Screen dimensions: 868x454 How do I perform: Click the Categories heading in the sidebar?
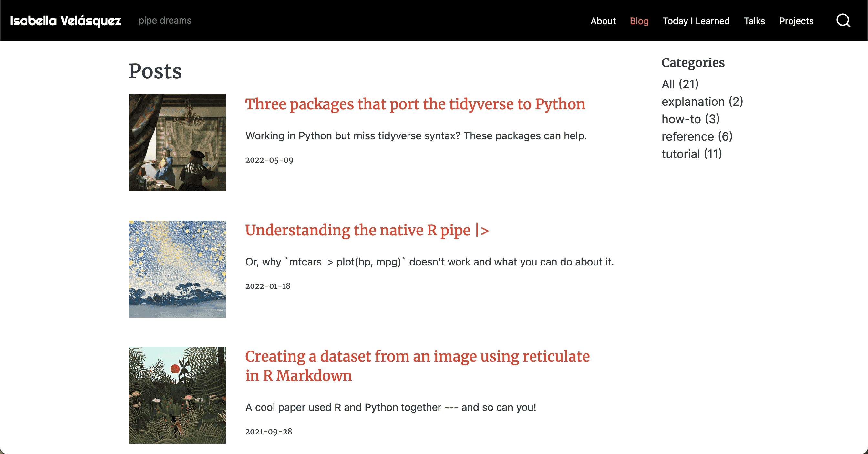(693, 62)
